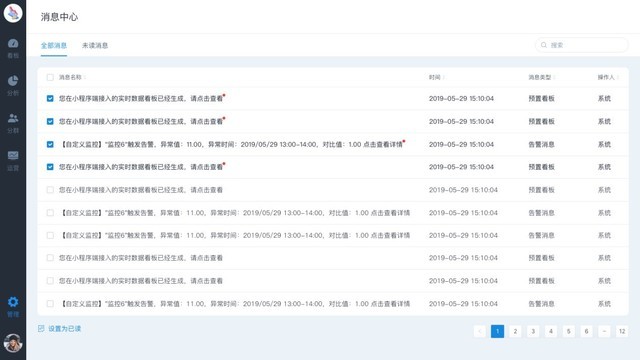The width and height of the screenshot is (640, 360).
Task: Sort by the 操作人 column header
Action: click(608, 77)
